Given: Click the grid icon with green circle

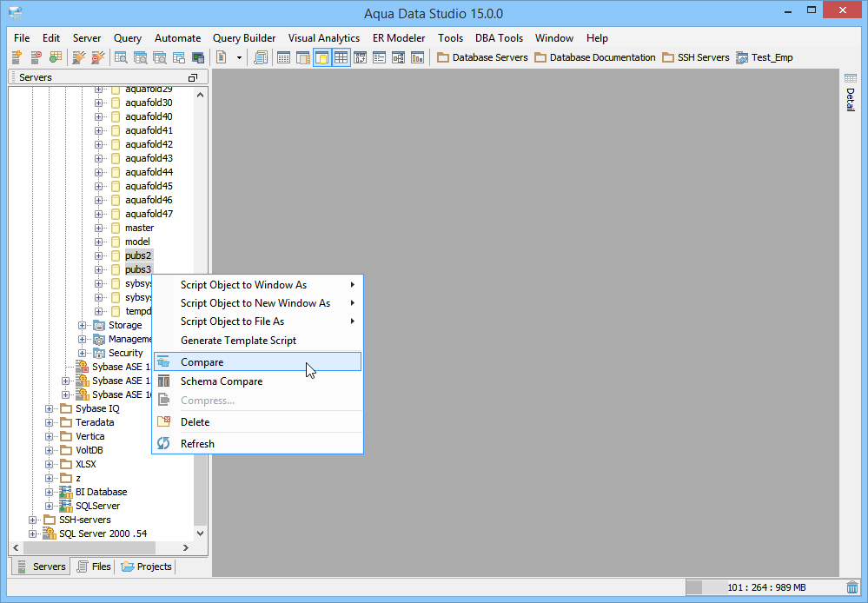Looking at the screenshot, I should pyautogui.click(x=56, y=57).
